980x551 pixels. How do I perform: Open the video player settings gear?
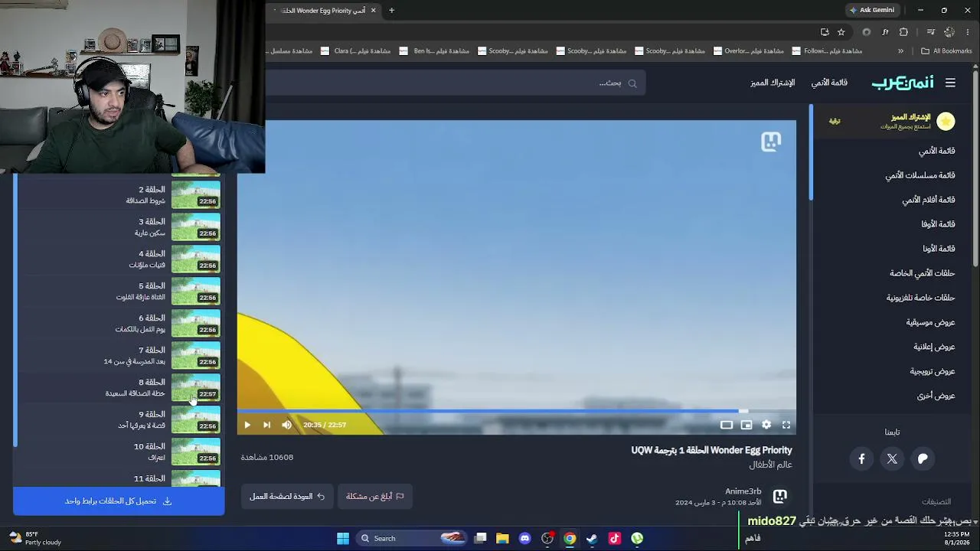766,425
